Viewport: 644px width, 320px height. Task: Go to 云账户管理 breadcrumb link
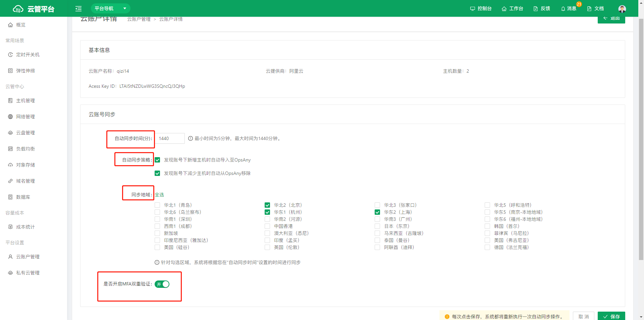pyautogui.click(x=139, y=19)
